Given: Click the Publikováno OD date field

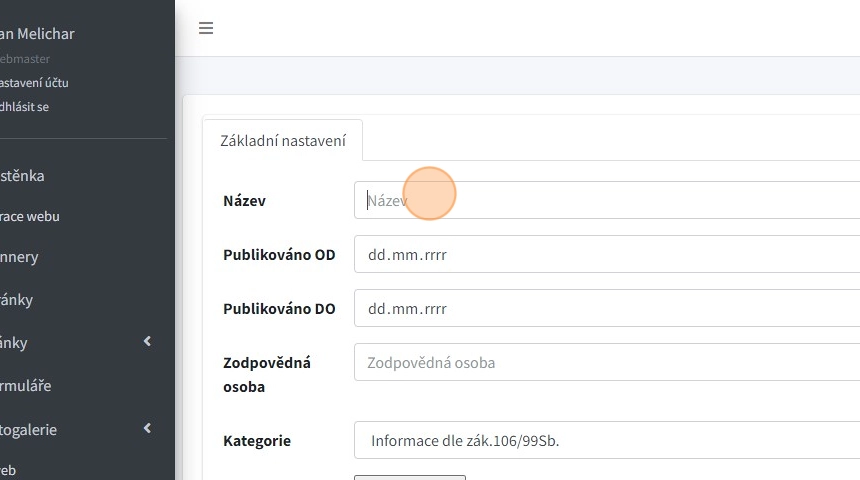Looking at the screenshot, I should (x=606, y=254).
